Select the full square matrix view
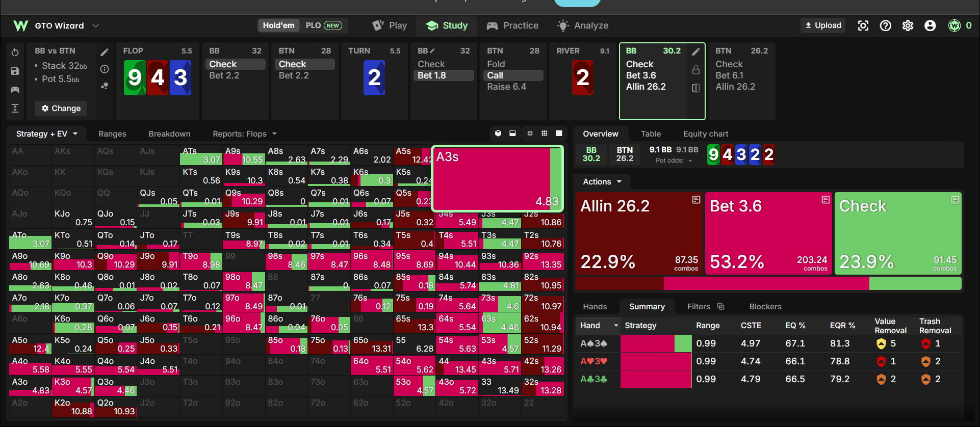Screen dimensions: 980x427 coord(559,134)
